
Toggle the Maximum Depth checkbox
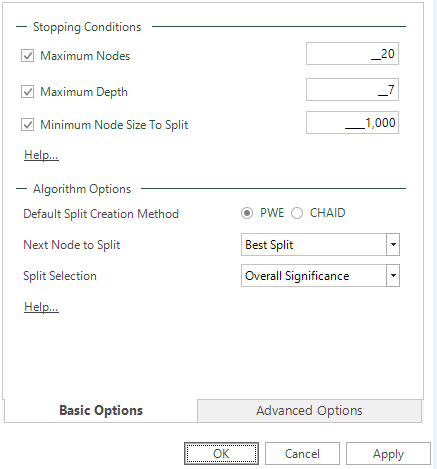click(x=27, y=92)
